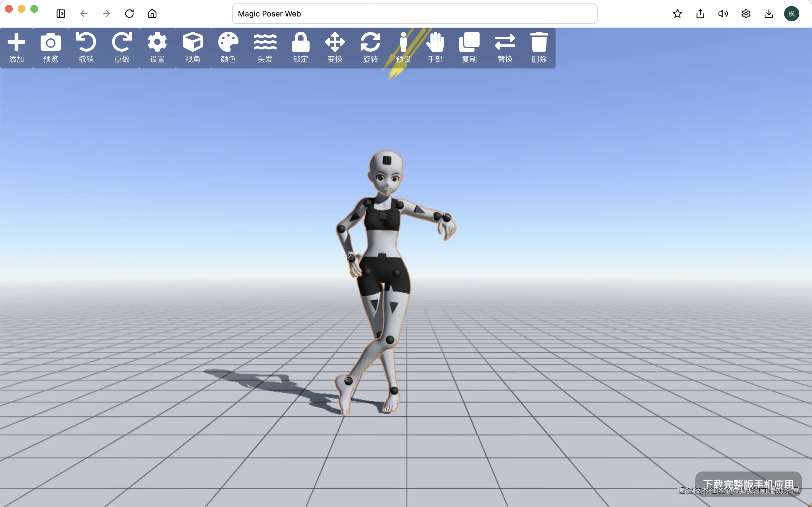Click the Magic Poser Web address field
This screenshot has width=812, height=507.
[x=414, y=14]
